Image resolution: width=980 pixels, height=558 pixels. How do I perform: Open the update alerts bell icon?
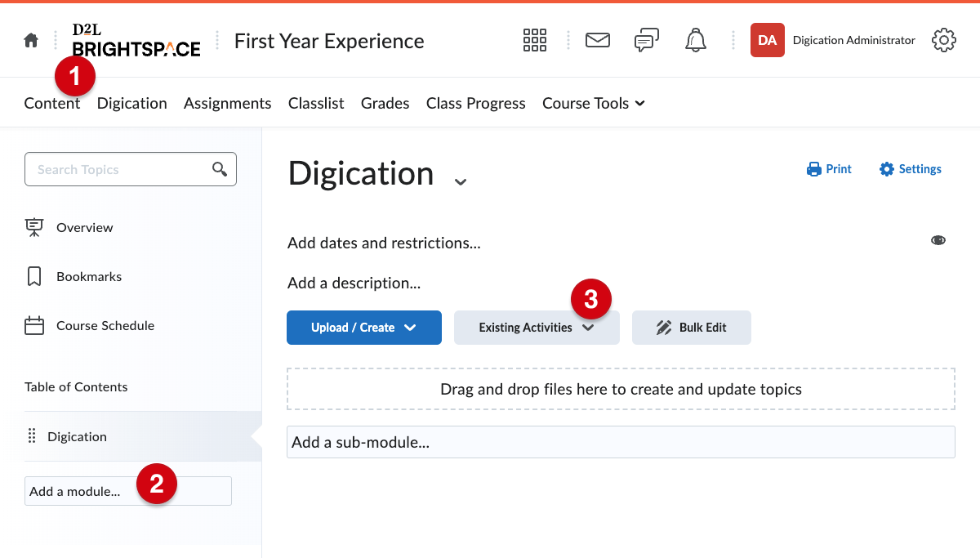696,40
